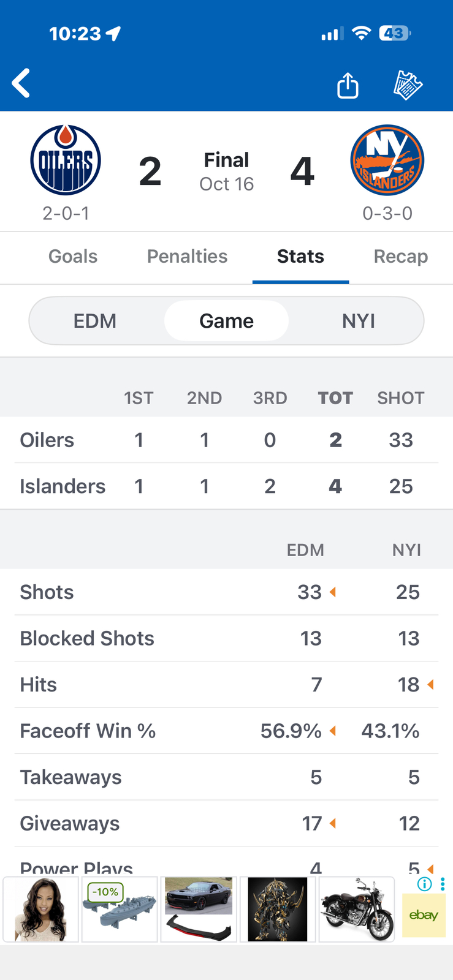Viewport: 453px width, 980px height.
Task: Tap the ad info icon
Action: click(x=424, y=884)
